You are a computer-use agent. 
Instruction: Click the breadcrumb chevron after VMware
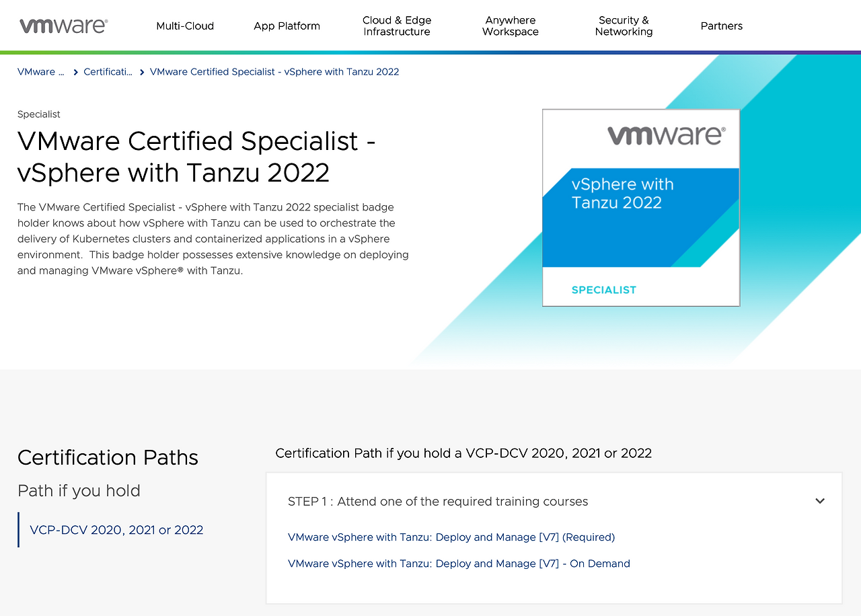click(x=73, y=71)
